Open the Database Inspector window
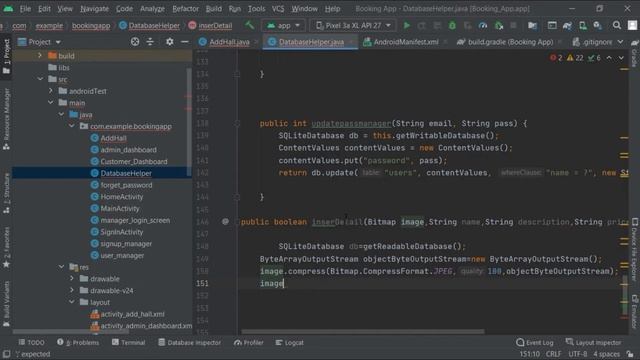640x360 pixels. click(189, 342)
